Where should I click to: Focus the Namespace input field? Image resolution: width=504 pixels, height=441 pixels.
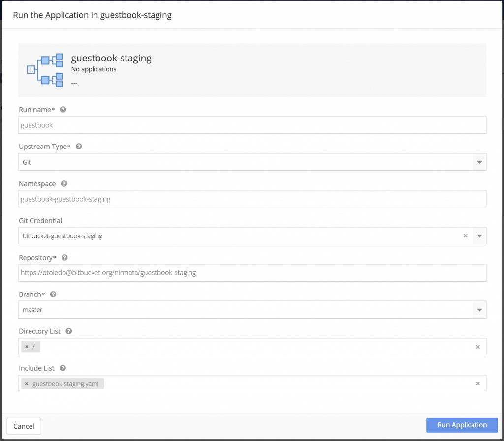(252, 199)
